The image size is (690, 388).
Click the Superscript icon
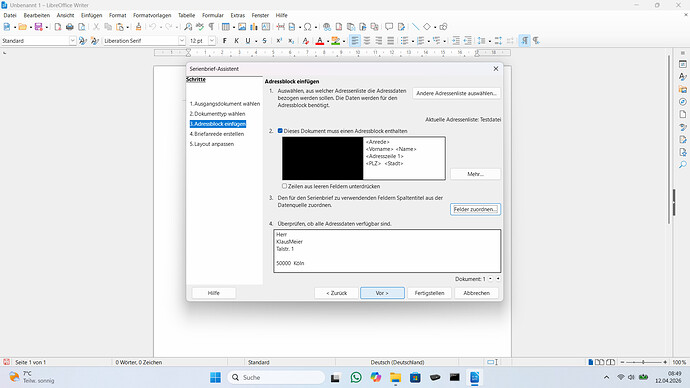[x=279, y=40]
